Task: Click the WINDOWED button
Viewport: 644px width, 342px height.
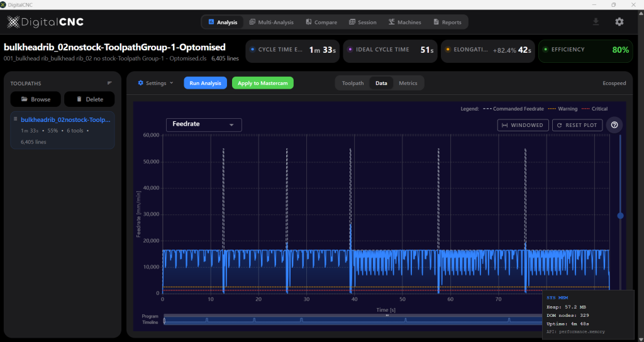Action: [x=523, y=125]
